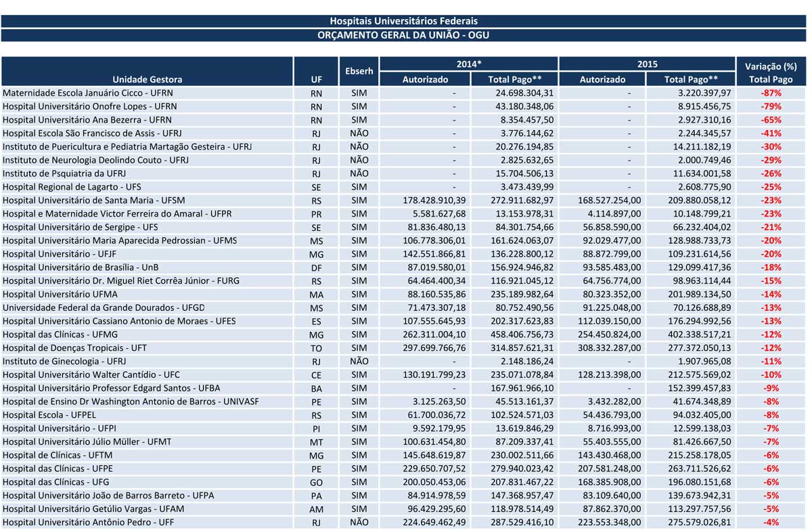812x531 pixels.
Task: Click the '2015' year header cell
Action: 647,64
